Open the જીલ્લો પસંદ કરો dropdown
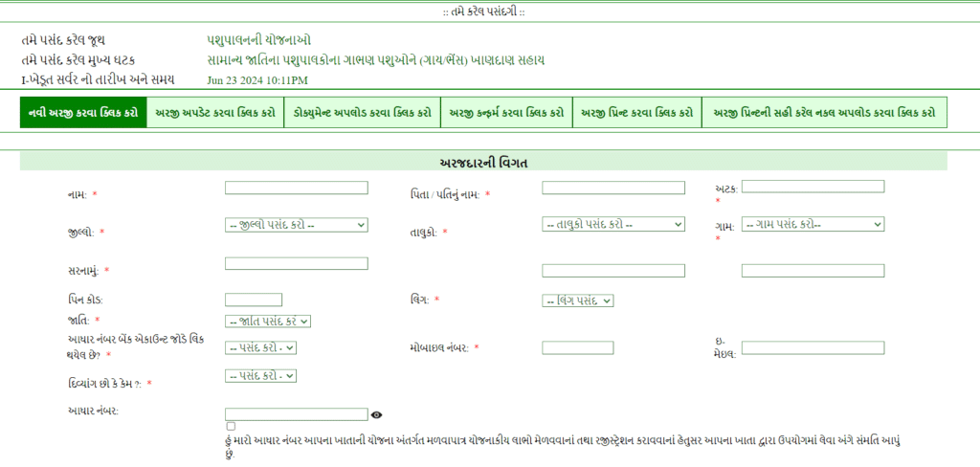This screenshot has width=980, height=467. (x=297, y=225)
